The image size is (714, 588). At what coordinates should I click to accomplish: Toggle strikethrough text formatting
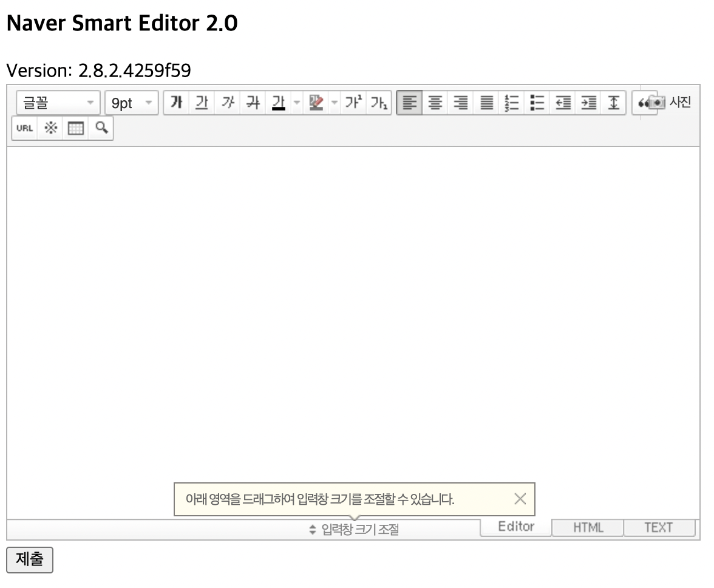(253, 103)
